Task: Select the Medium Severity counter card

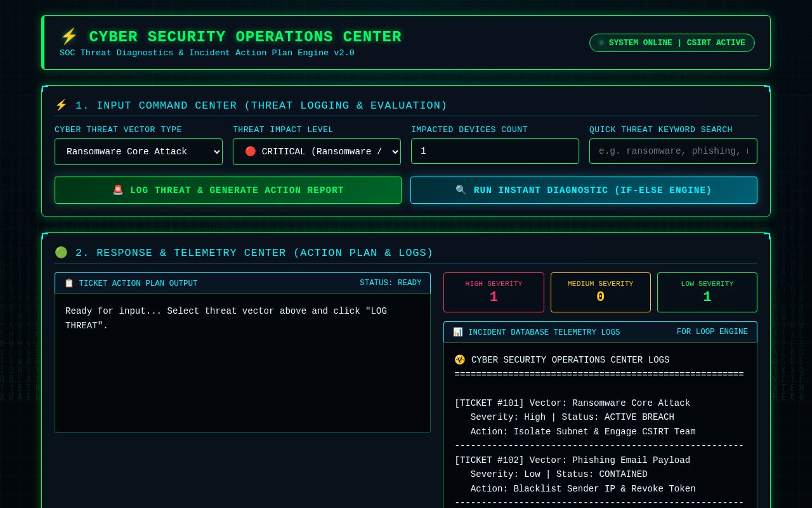Action: point(601,292)
